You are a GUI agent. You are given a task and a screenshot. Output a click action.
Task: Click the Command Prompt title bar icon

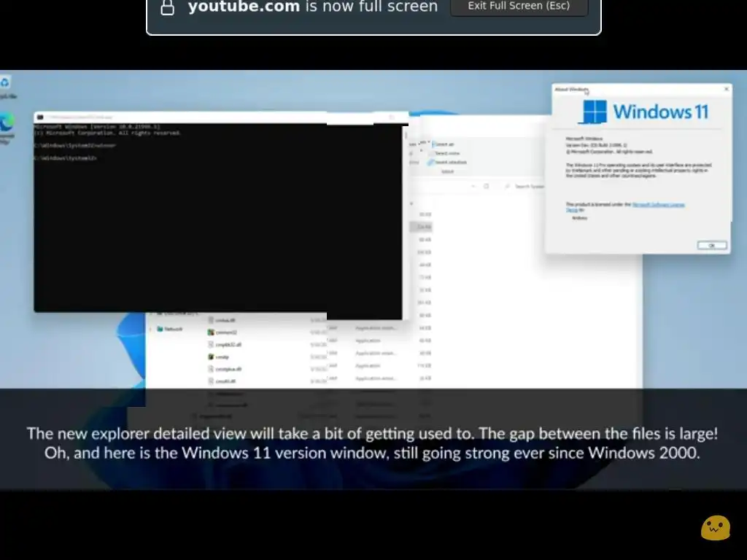tap(41, 117)
